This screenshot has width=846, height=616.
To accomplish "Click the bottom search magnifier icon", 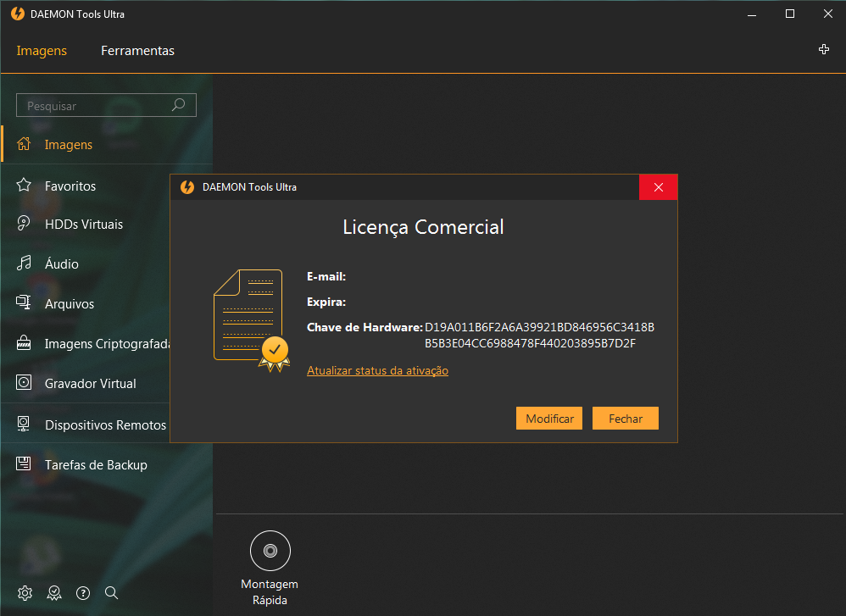I will click(x=111, y=593).
